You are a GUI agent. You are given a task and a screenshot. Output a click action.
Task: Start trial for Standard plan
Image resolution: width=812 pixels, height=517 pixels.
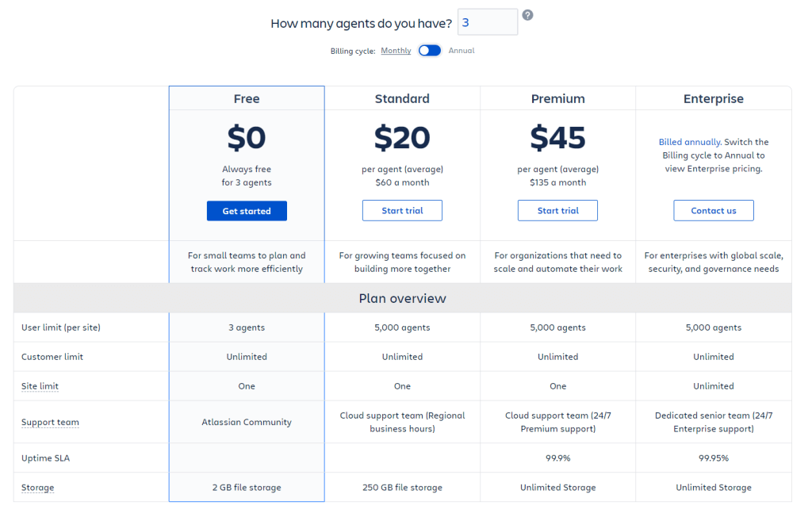[402, 211]
